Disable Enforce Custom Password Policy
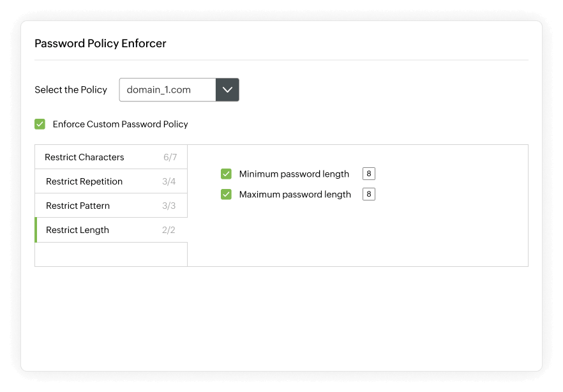 pos(40,124)
